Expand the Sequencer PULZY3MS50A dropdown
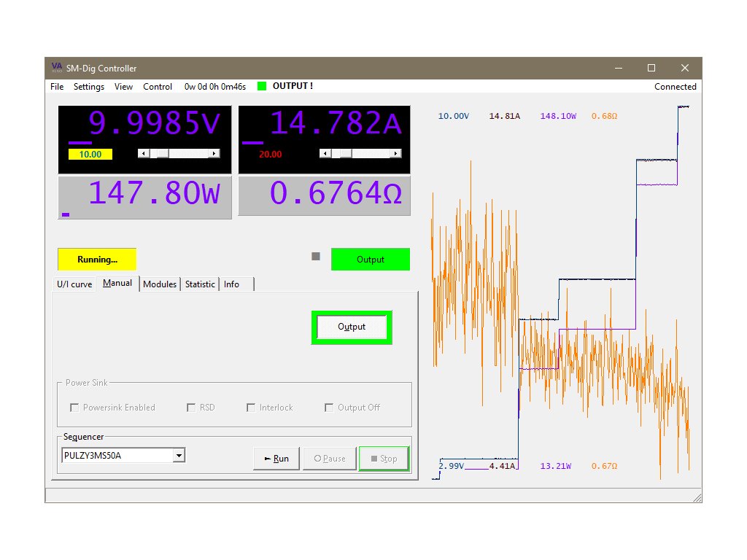 tap(179, 456)
